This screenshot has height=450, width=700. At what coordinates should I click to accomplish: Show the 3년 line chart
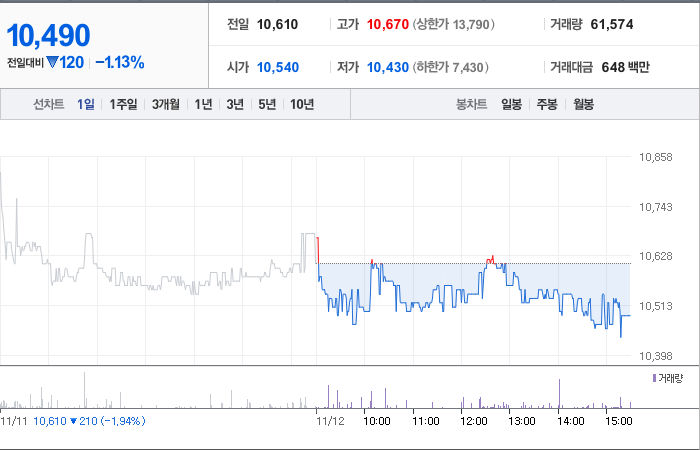[235, 104]
